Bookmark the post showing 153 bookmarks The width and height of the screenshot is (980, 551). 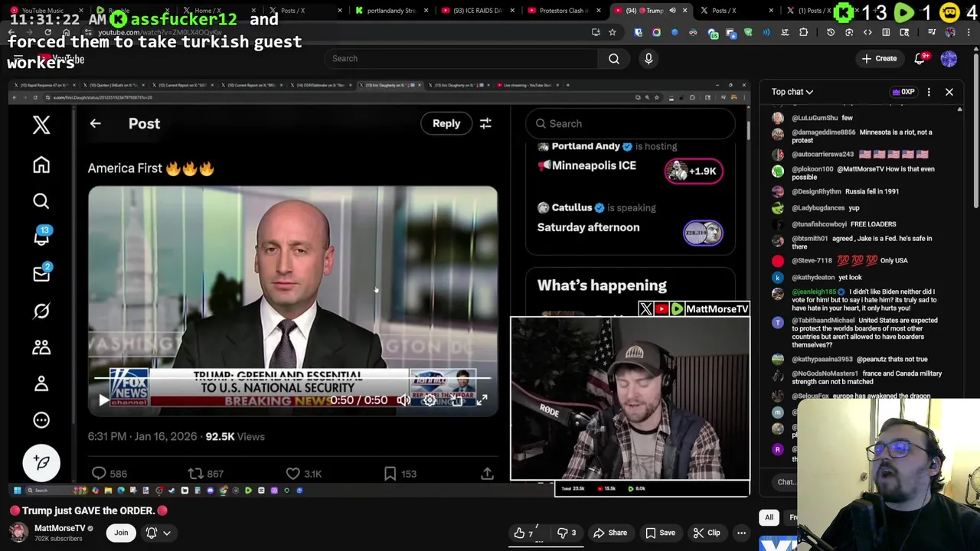[390, 474]
